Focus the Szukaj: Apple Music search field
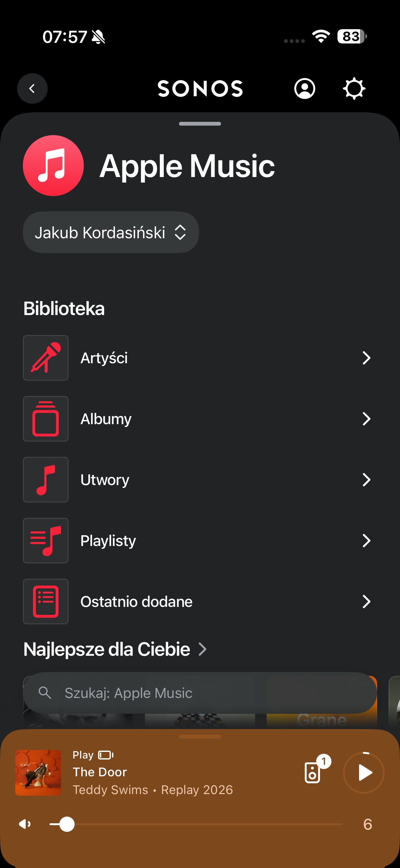The image size is (400, 868). (x=200, y=693)
